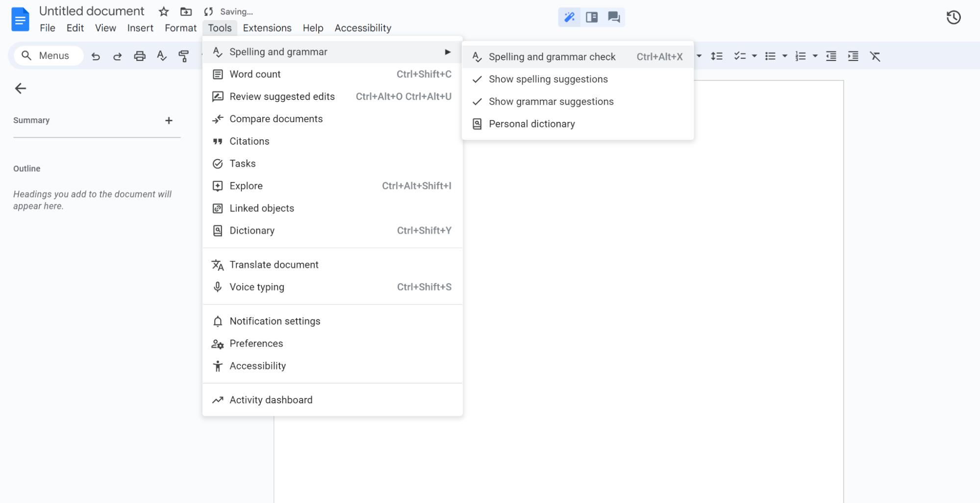Open the Format menu
Screen dimensions: 980x503
point(180,28)
